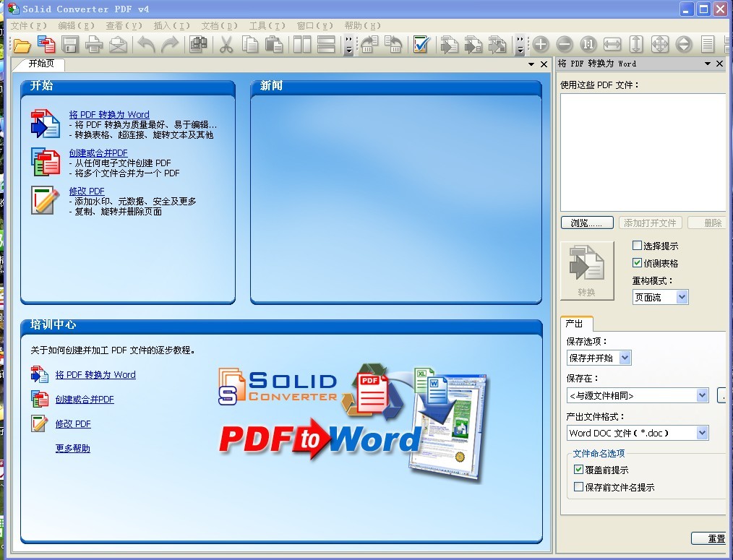Screen dimensions: 733x560
Task: Click the vertical two-pane split view icon
Action: [x=302, y=45]
